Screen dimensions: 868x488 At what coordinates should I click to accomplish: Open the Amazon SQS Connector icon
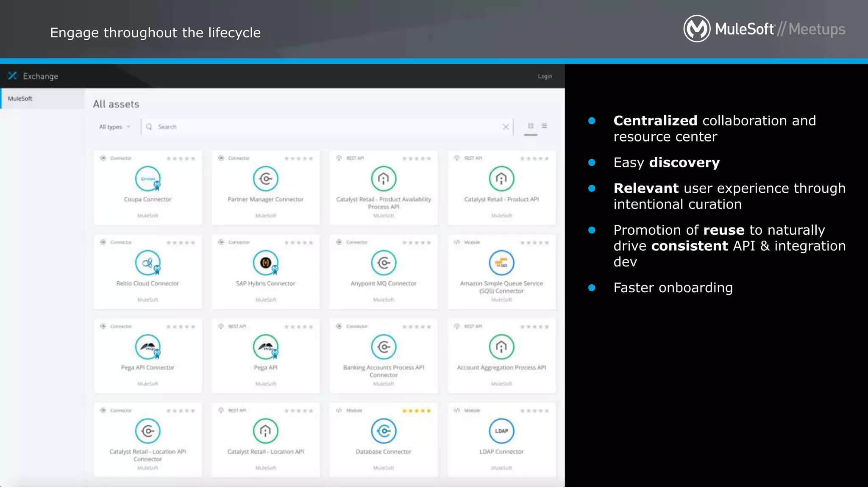coord(501,263)
